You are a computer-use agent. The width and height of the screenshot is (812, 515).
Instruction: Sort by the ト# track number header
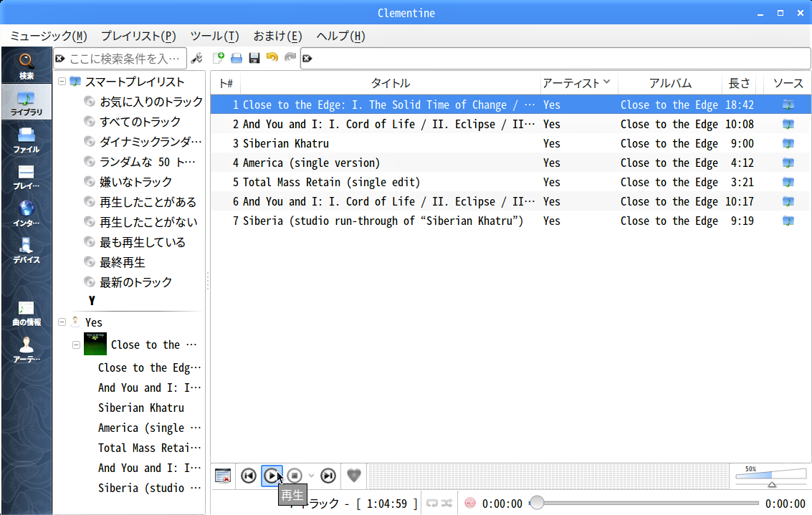pos(226,83)
